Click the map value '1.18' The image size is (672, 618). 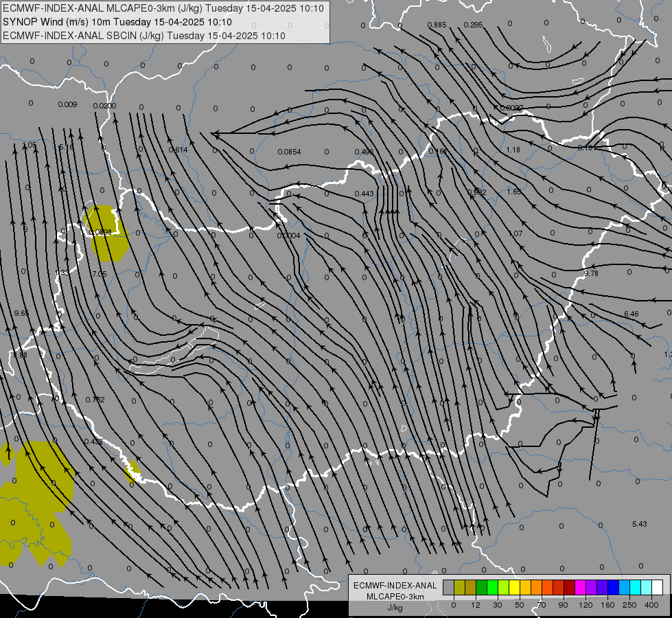pyautogui.click(x=513, y=150)
